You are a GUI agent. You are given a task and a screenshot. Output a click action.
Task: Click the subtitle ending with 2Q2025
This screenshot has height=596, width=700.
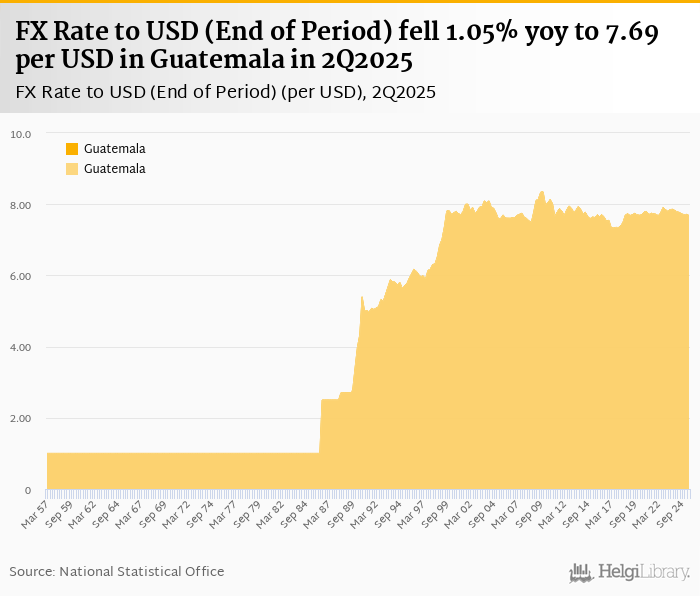point(226,92)
